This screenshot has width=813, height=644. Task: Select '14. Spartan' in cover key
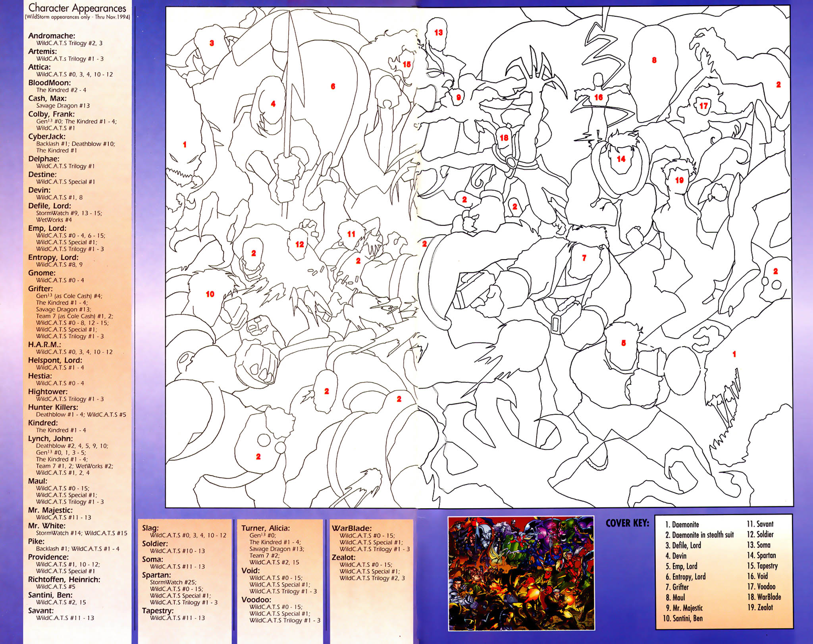point(761,555)
